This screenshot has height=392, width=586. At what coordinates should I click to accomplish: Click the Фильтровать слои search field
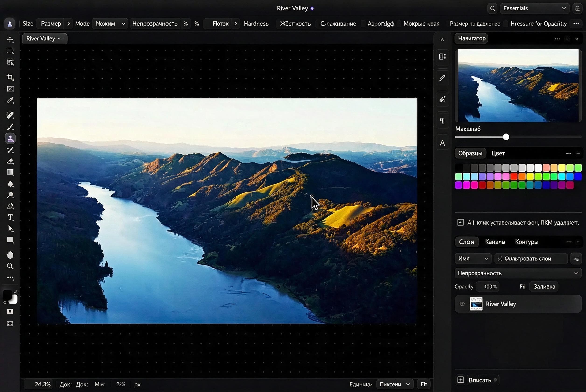[531, 259]
